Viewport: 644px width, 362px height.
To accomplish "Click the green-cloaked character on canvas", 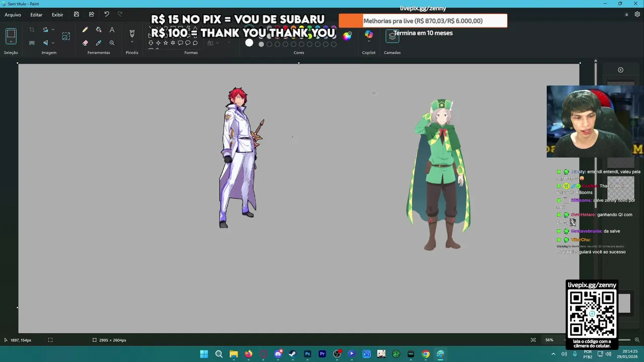I will 439,174.
